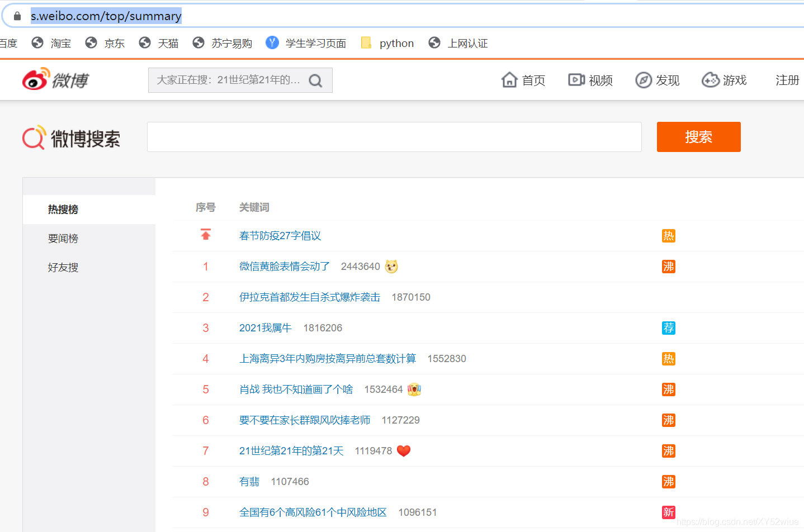Click the main 微博搜索 input field
This screenshot has height=532, width=804.
coord(394,137)
